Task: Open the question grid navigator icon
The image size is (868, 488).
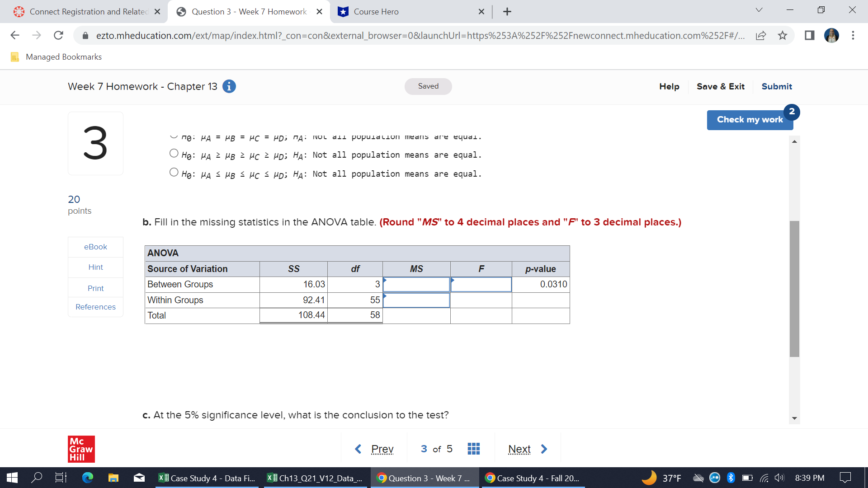Action: pyautogui.click(x=473, y=449)
